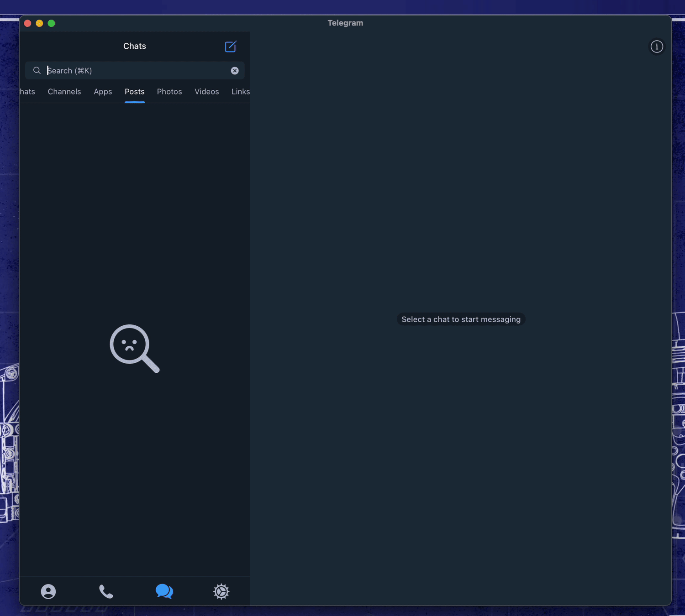Screen dimensions: 685x616
Task: Clear the search with the X button
Action: click(x=235, y=71)
